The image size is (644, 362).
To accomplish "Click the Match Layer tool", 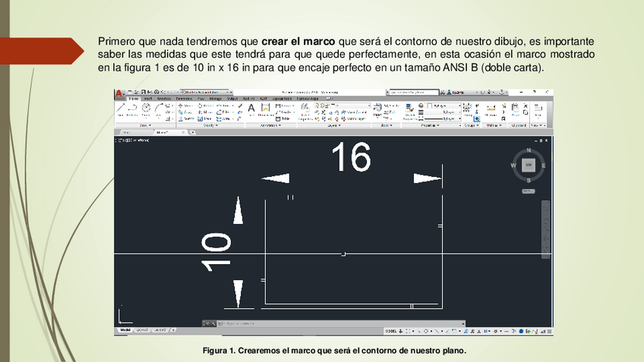I will (354, 118).
